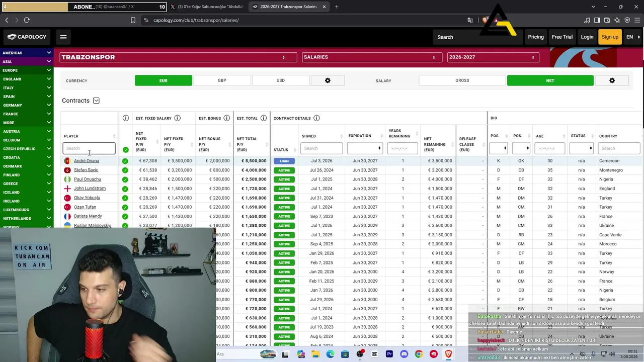Go back to the previous page
This screenshot has width=644, height=362.
pyautogui.click(x=7, y=20)
